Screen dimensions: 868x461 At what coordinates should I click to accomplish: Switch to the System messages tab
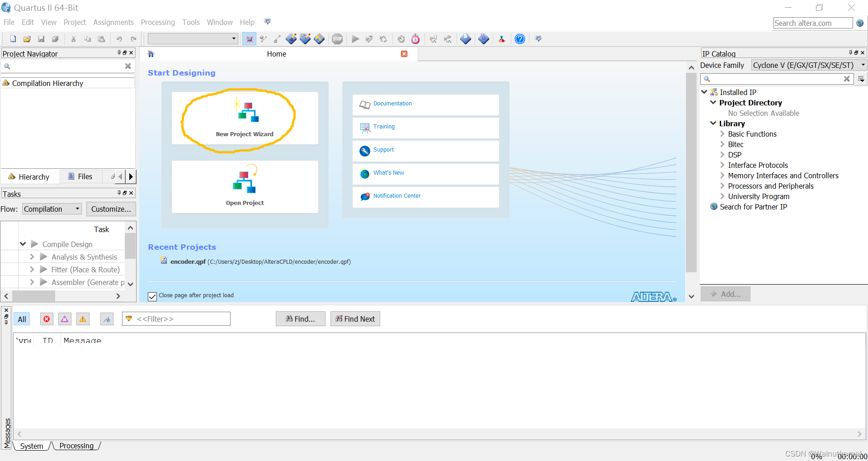coord(32,446)
